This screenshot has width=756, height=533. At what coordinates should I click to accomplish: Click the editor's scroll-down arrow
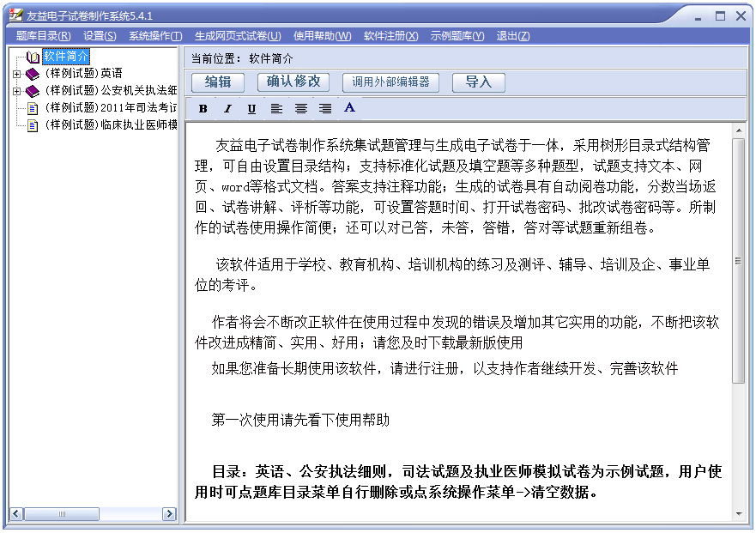click(739, 514)
